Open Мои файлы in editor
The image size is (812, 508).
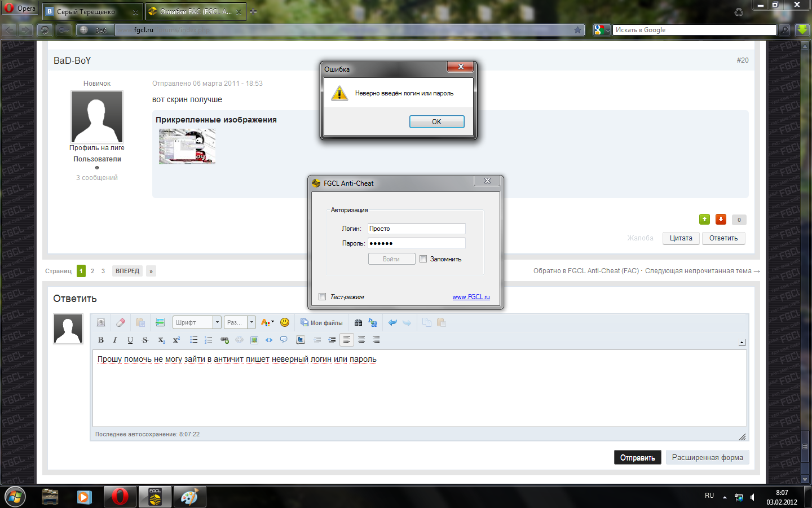[x=321, y=323]
